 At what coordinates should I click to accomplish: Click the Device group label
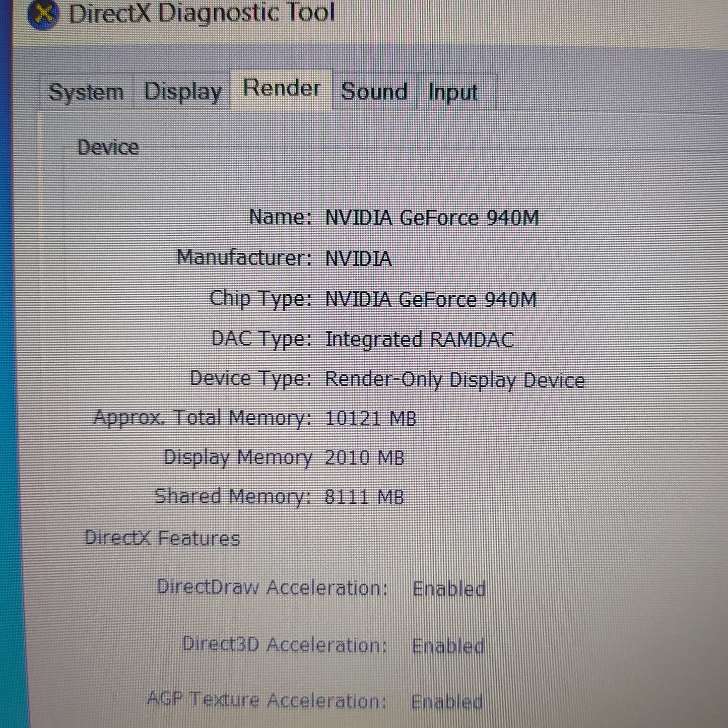[x=108, y=147]
